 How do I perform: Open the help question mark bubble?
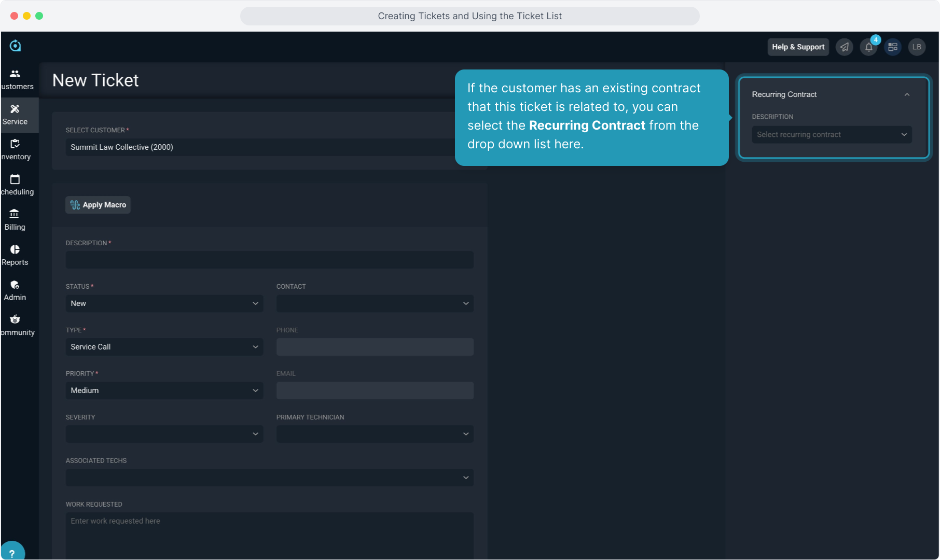(x=12, y=553)
